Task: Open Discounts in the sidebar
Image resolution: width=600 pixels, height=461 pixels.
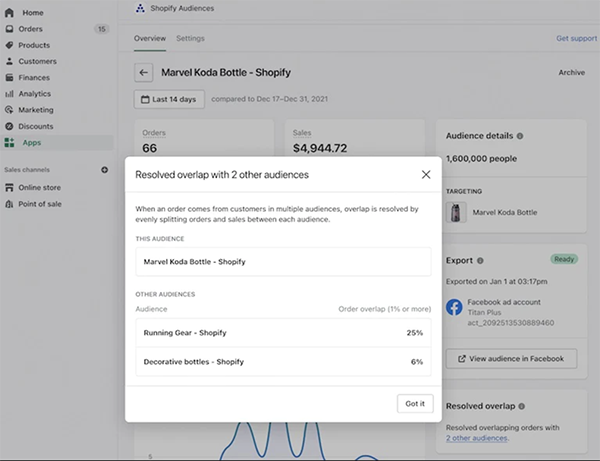Action: click(36, 126)
